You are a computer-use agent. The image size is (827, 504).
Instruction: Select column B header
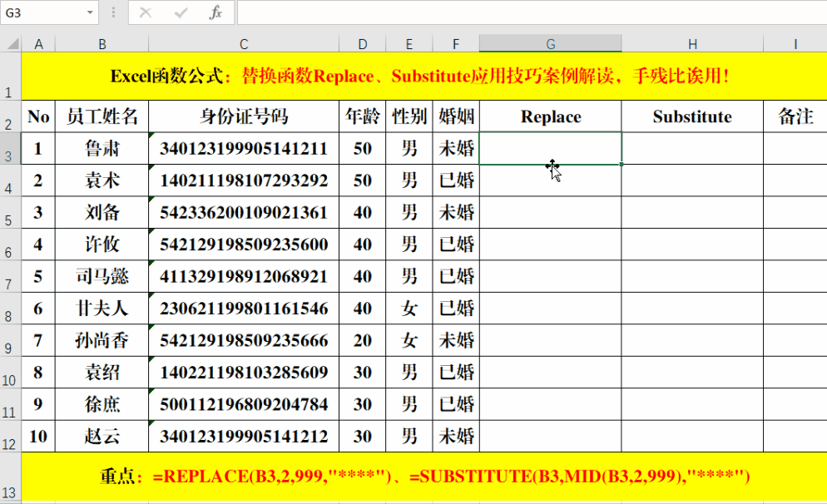point(102,44)
